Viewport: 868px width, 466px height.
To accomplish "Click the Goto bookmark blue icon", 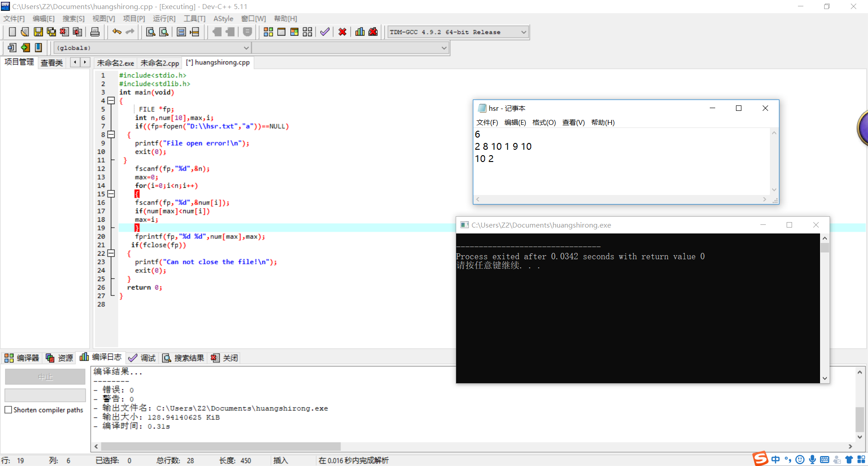I will click(x=38, y=48).
